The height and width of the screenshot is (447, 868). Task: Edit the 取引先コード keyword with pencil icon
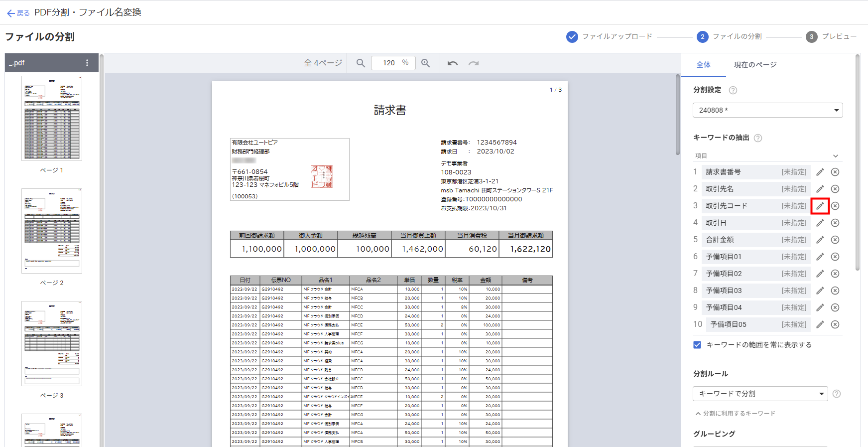click(x=820, y=206)
